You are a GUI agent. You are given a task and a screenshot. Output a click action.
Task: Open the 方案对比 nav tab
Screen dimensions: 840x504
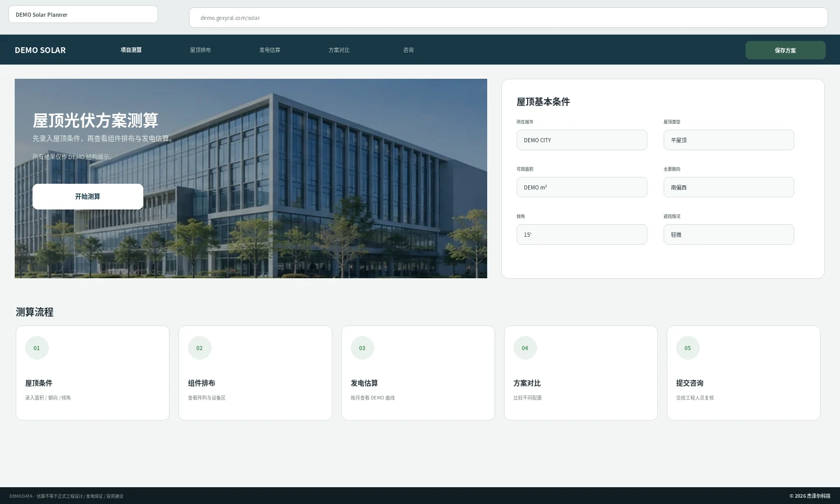tap(339, 50)
